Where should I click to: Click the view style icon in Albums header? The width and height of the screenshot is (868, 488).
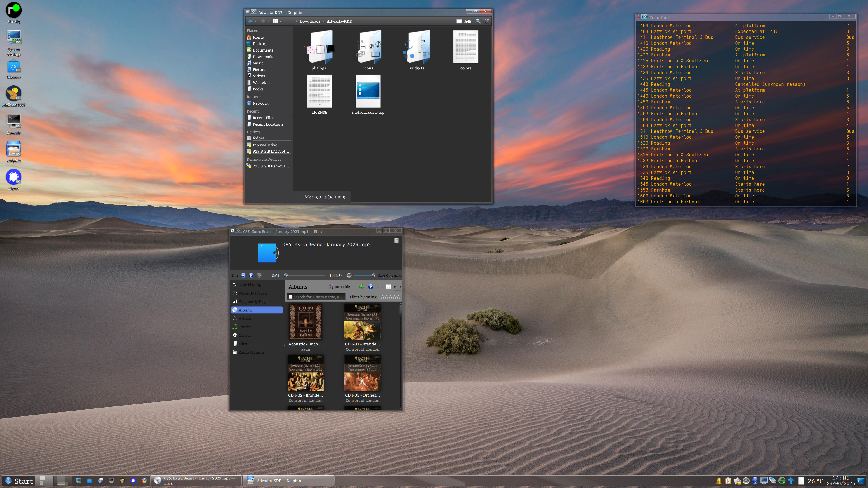pyautogui.click(x=389, y=287)
